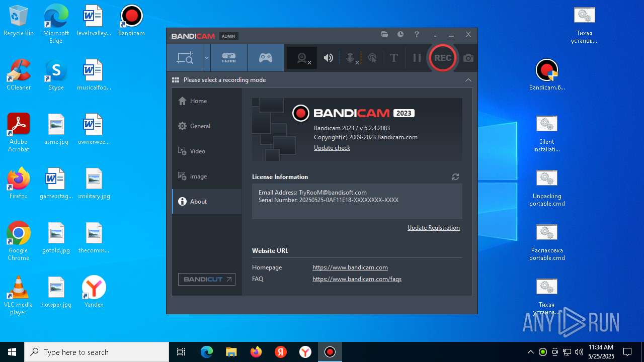
Task: Open the volume control in tray
Action: tap(579, 352)
